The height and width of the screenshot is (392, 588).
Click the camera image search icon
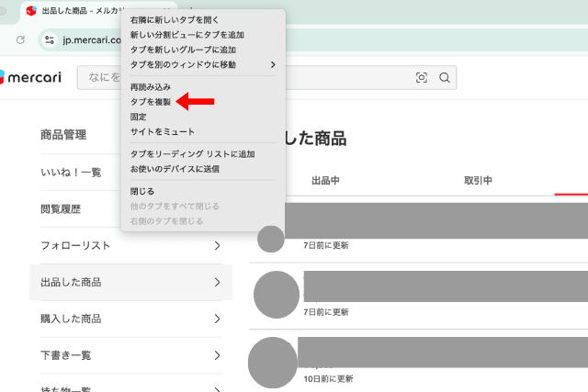(422, 78)
